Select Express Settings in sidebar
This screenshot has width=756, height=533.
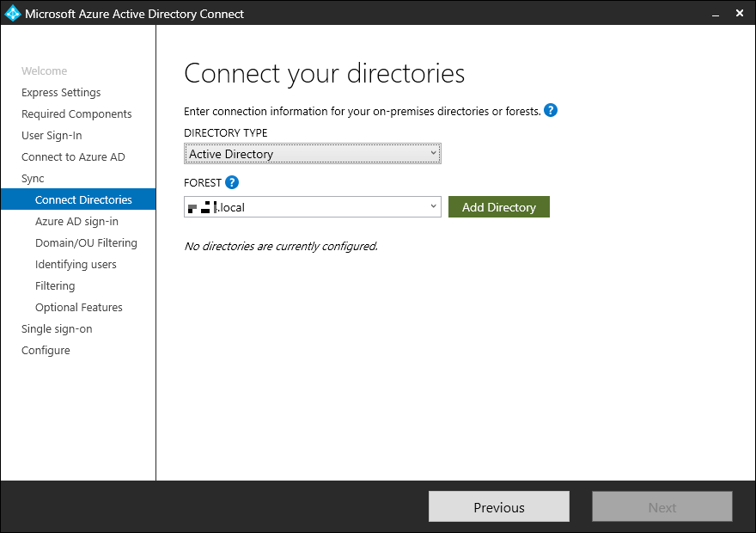pyautogui.click(x=61, y=93)
